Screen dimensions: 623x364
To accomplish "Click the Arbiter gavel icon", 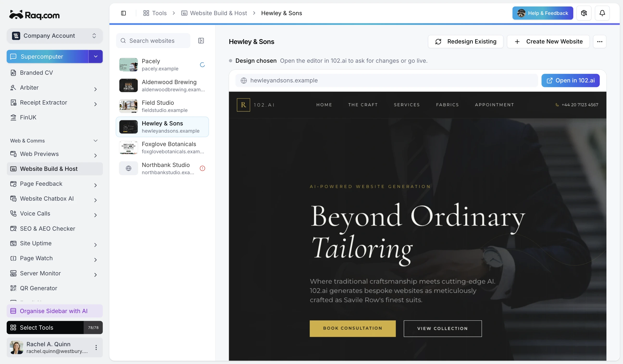I will (x=13, y=88).
